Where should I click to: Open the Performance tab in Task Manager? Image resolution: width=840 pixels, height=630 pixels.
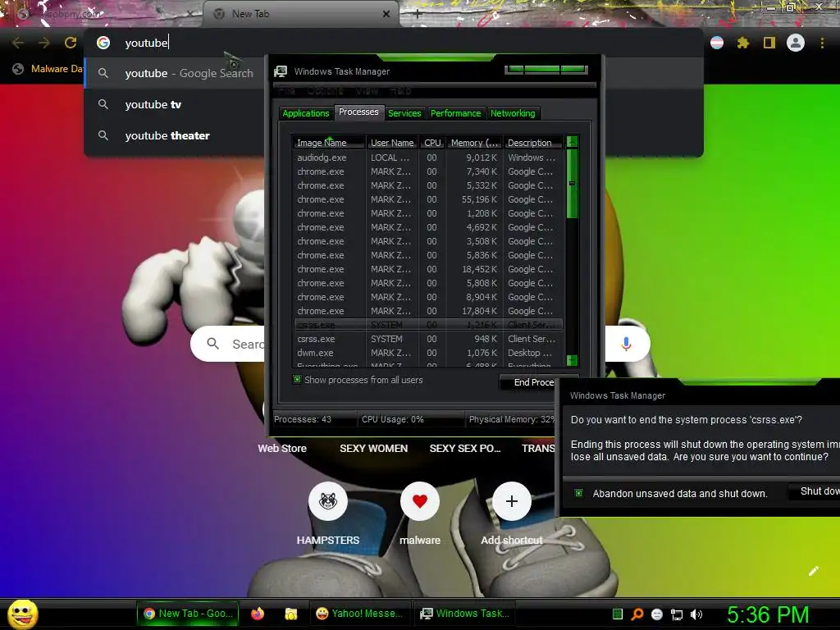pyautogui.click(x=455, y=113)
